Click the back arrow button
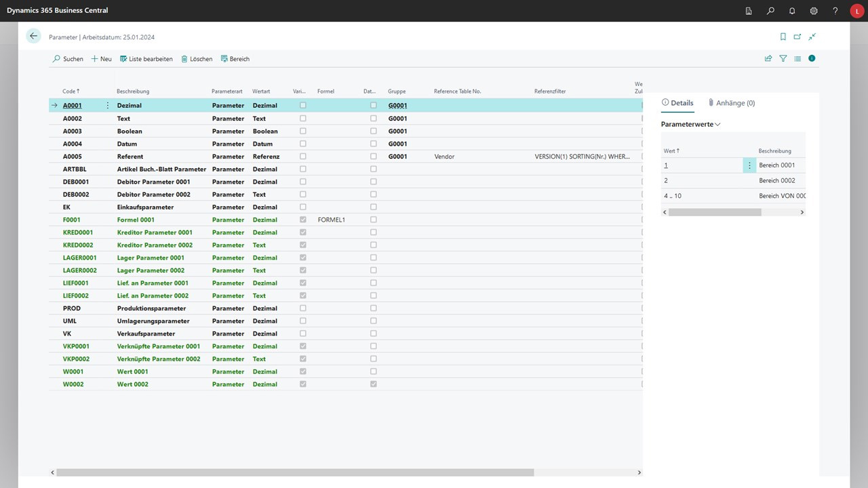 tap(34, 37)
